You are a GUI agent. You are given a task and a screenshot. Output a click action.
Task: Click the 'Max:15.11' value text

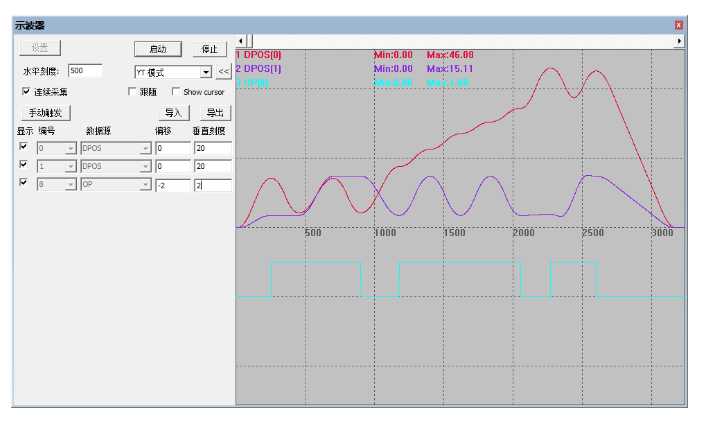[x=450, y=69]
